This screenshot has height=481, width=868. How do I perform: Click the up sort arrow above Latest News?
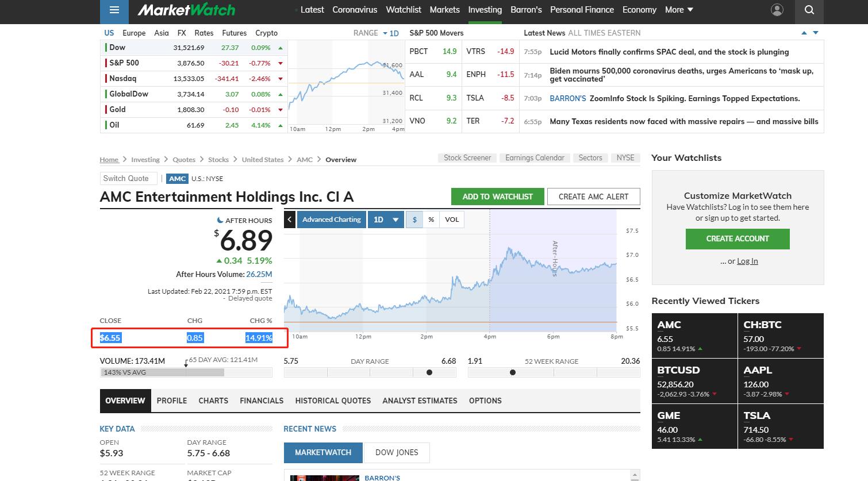(804, 33)
